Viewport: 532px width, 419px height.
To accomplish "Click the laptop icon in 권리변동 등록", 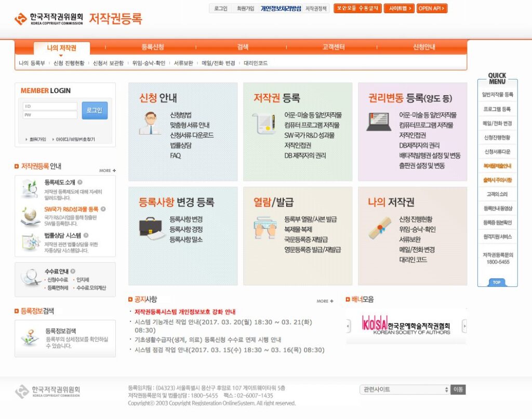I will point(379,122).
